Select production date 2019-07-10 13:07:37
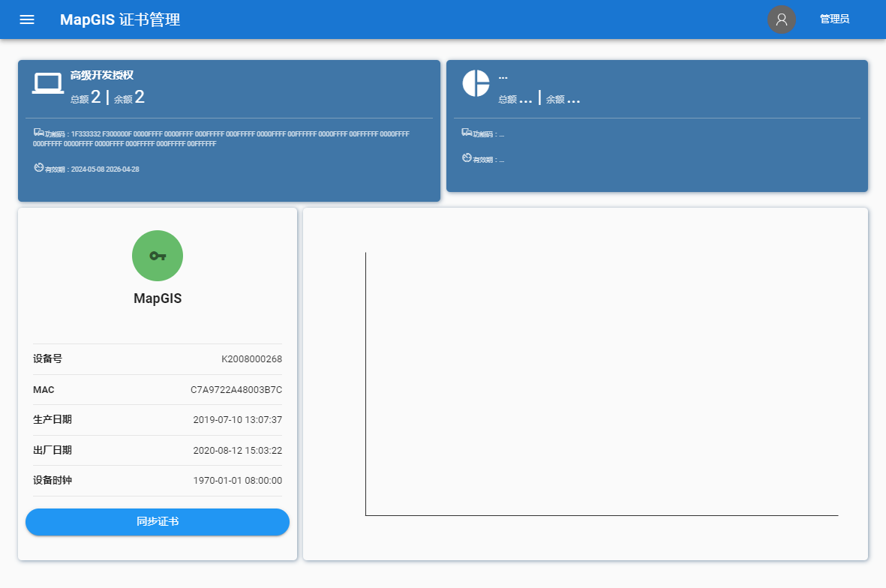Viewport: 886px width, 588px height. pyautogui.click(x=237, y=420)
